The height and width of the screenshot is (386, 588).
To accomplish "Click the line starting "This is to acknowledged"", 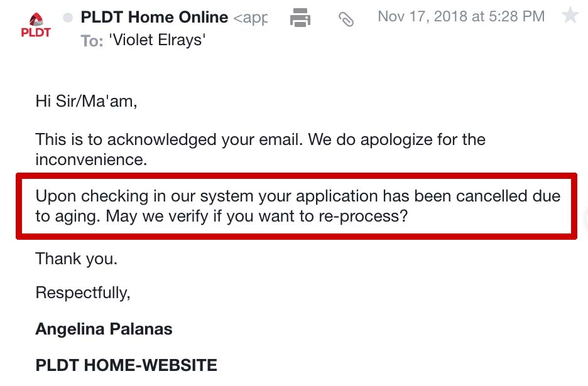I will coord(260,139).
